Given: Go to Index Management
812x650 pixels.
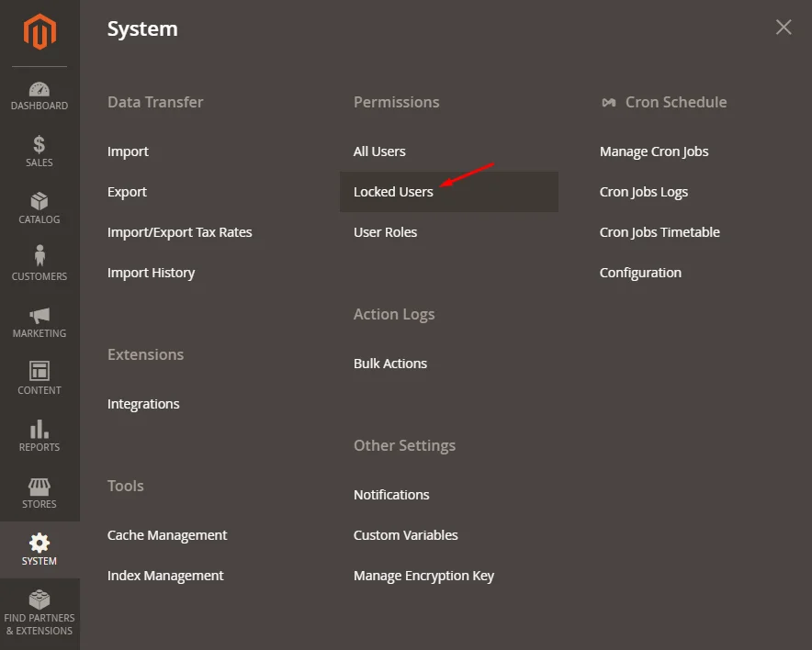Looking at the screenshot, I should tap(165, 576).
